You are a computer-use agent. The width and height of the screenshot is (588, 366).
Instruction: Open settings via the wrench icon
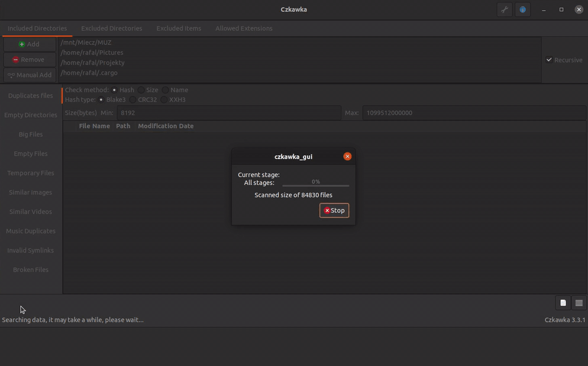[x=505, y=9]
